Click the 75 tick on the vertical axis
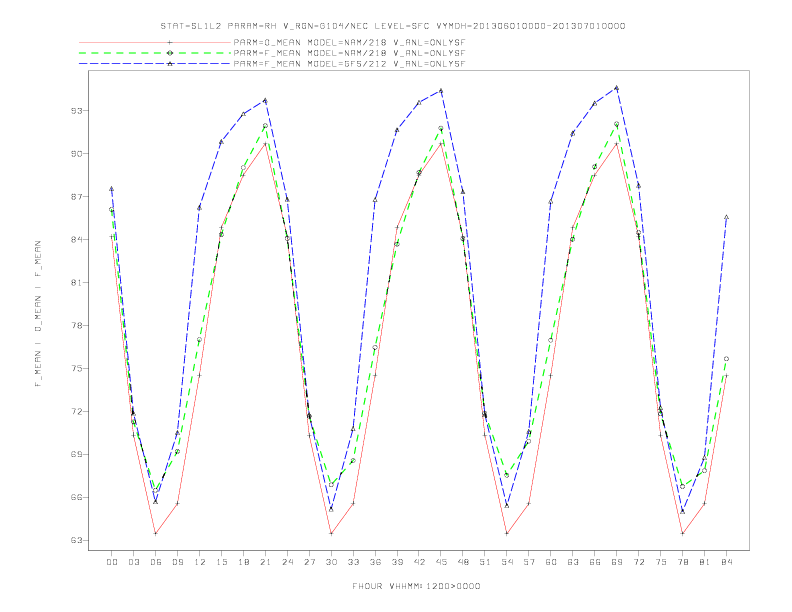792x612 pixels. point(77,369)
